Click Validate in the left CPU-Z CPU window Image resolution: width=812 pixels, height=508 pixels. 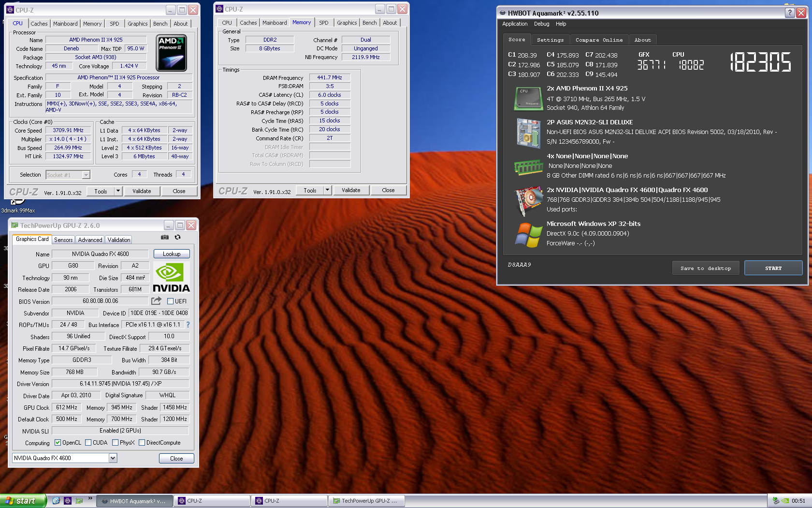pos(142,191)
